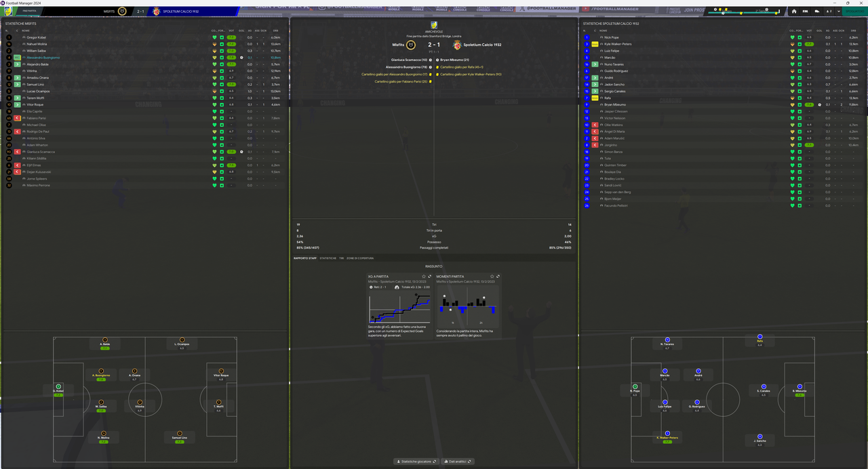Click Lucas Ocampos in Misfits stats list
868x469 pixels.
point(39,91)
